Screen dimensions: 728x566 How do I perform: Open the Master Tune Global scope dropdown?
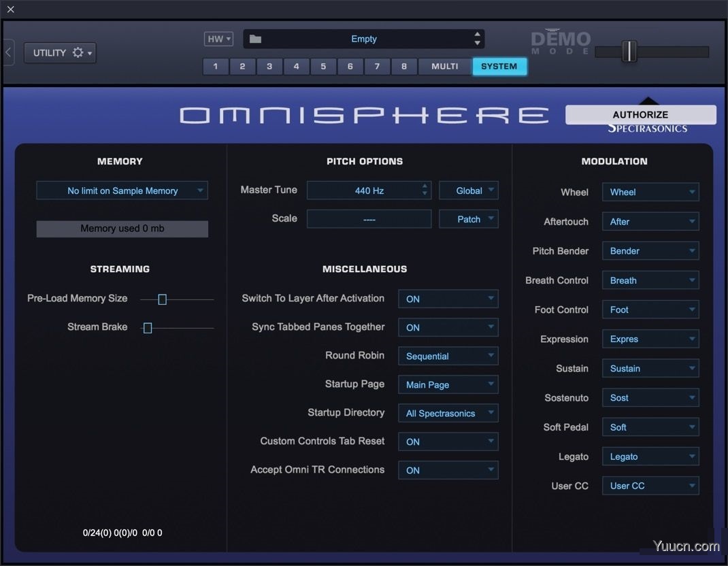(x=468, y=190)
